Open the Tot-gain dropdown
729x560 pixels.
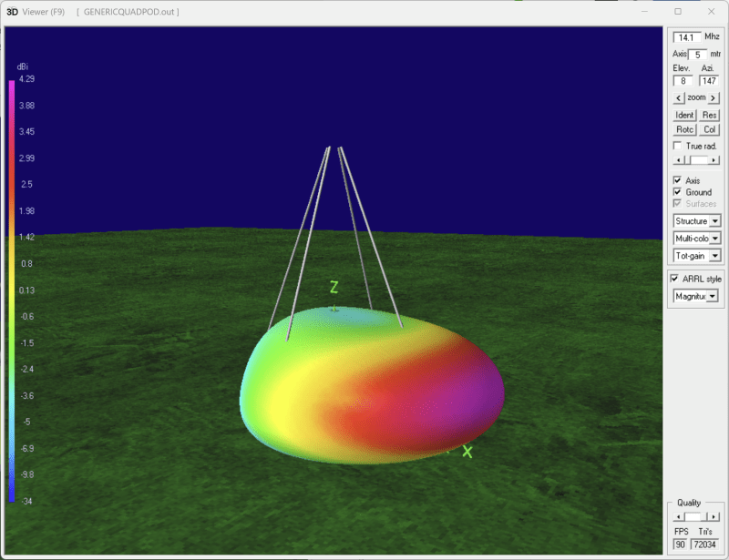click(714, 256)
